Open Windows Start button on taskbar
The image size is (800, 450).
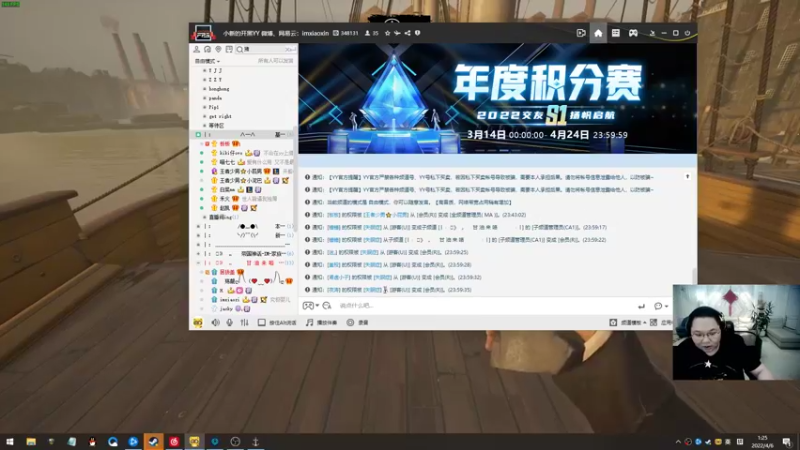tap(10, 442)
